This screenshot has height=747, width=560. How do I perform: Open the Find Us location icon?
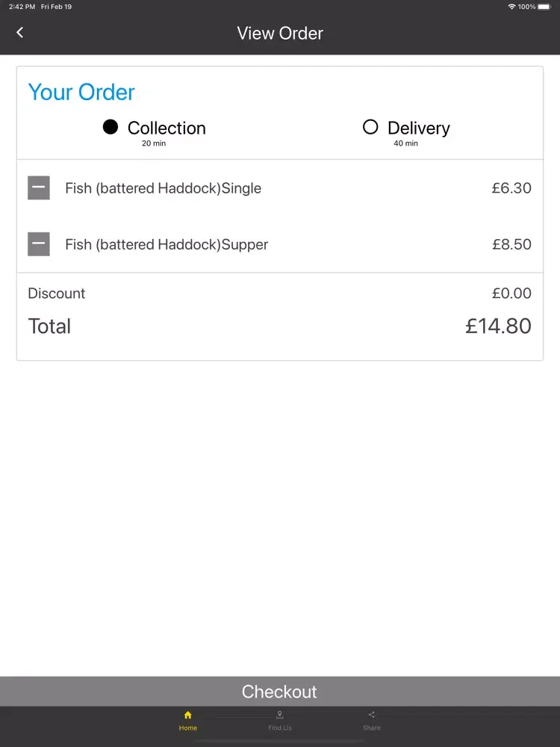click(x=279, y=715)
